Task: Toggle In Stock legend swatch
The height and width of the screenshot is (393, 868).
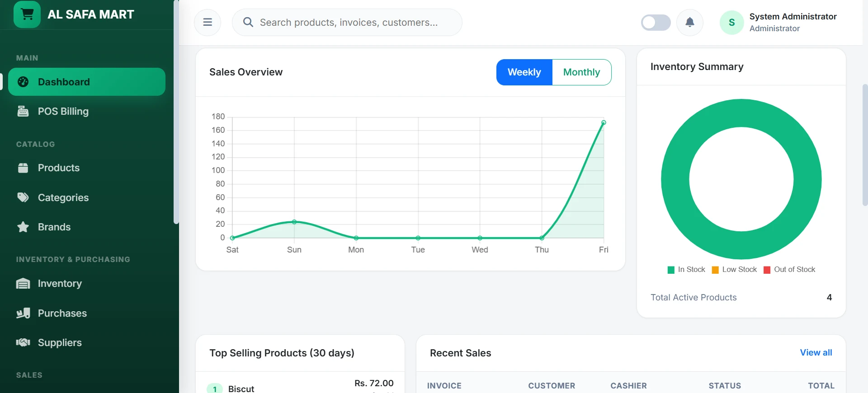Action: tap(671, 270)
